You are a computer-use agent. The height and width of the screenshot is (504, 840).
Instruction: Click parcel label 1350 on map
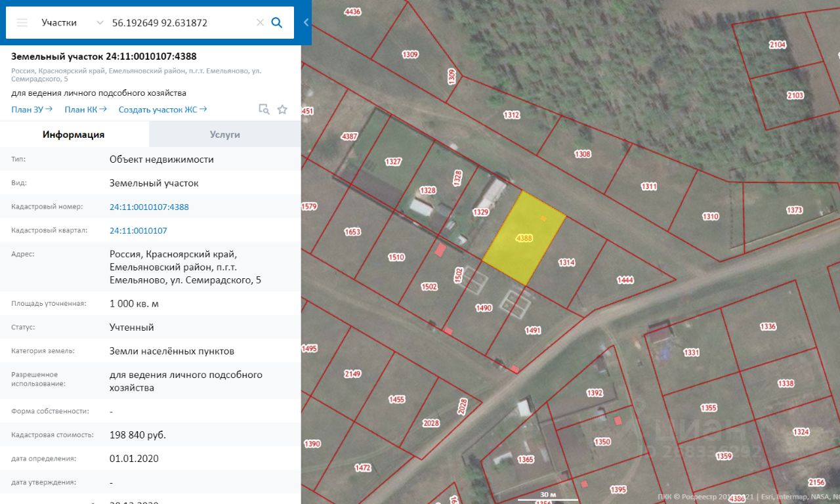pyautogui.click(x=602, y=442)
